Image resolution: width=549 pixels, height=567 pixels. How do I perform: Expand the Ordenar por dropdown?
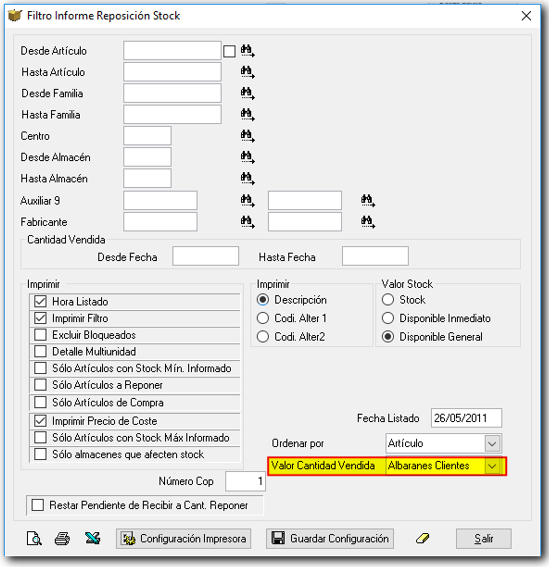pyautogui.click(x=492, y=443)
